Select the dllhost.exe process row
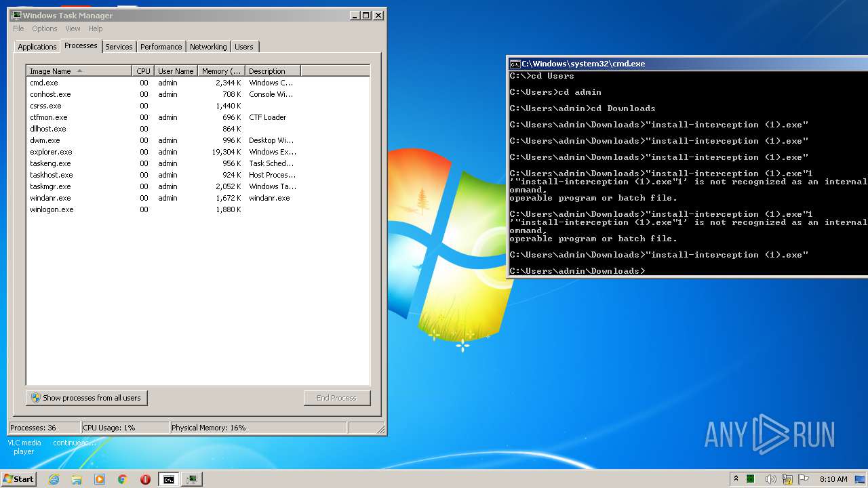Viewport: 868px width, 488px height. pyautogui.click(x=198, y=129)
